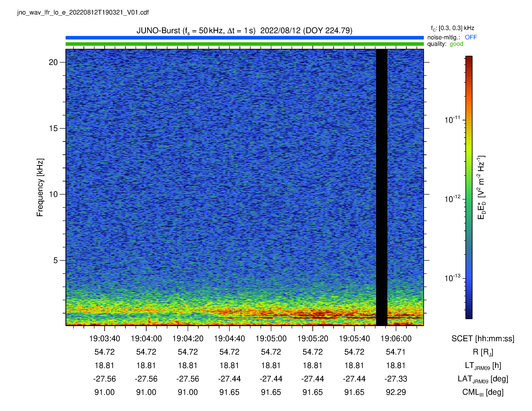The width and height of the screenshot is (532, 411).
Task: Click the 10^-12 colorbar tick label
Action: click(x=453, y=199)
